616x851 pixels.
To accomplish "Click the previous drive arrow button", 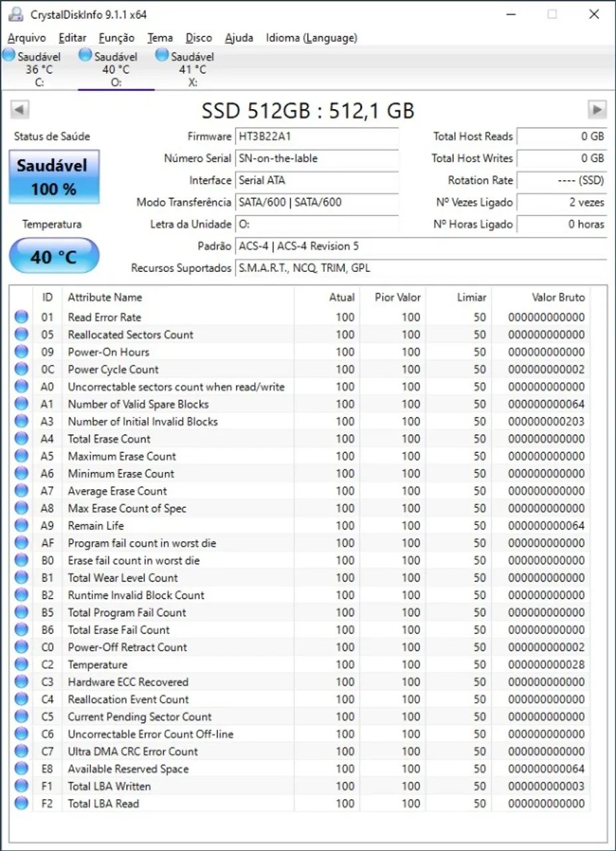I will pyautogui.click(x=19, y=109).
